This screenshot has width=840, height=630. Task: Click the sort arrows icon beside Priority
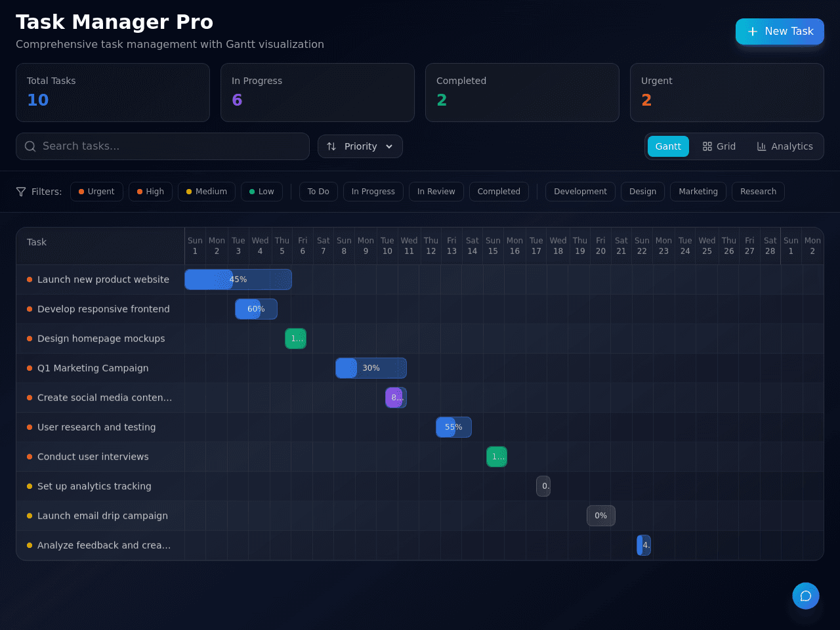coord(331,146)
